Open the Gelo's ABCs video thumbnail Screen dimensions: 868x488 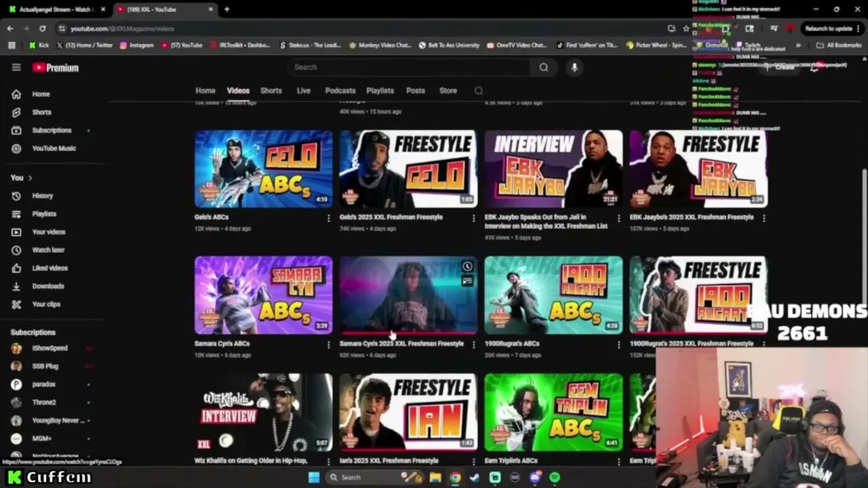coord(264,169)
